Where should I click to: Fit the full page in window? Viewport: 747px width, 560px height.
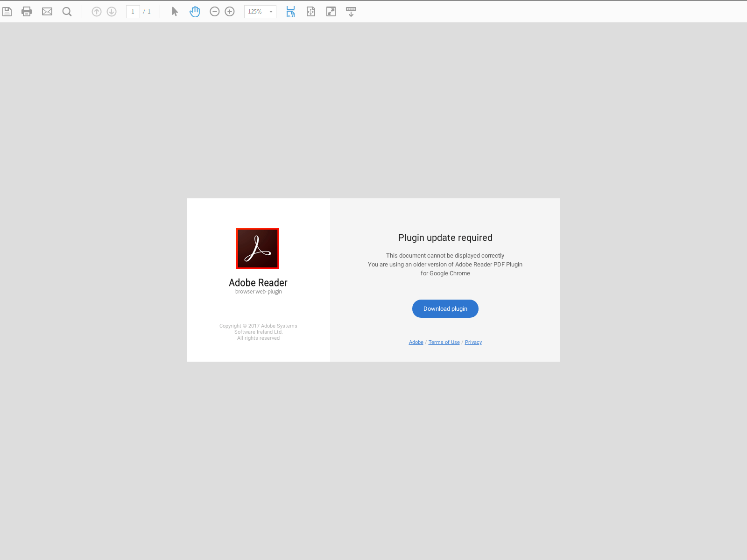point(310,11)
